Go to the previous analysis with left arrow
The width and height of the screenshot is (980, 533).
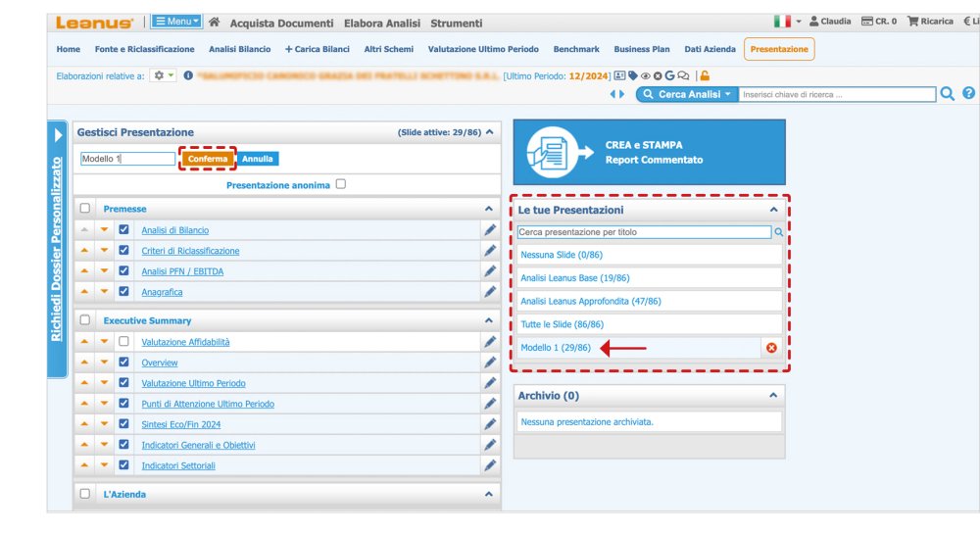613,94
